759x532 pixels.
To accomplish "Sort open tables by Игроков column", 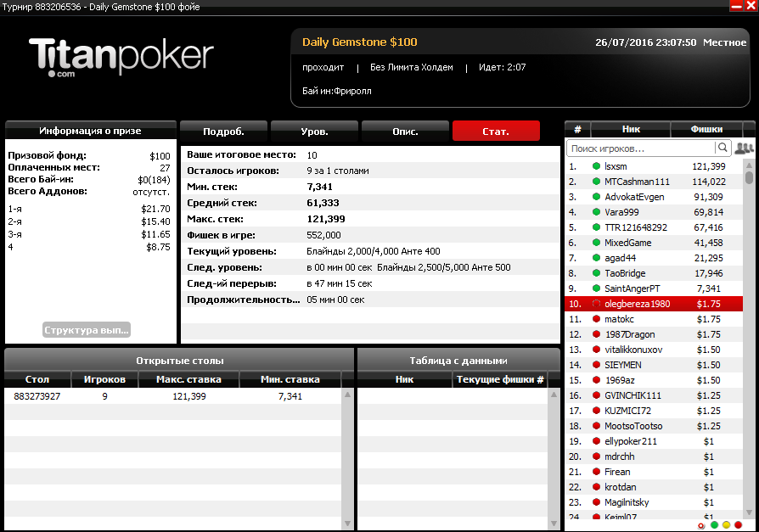I will click(x=104, y=379).
